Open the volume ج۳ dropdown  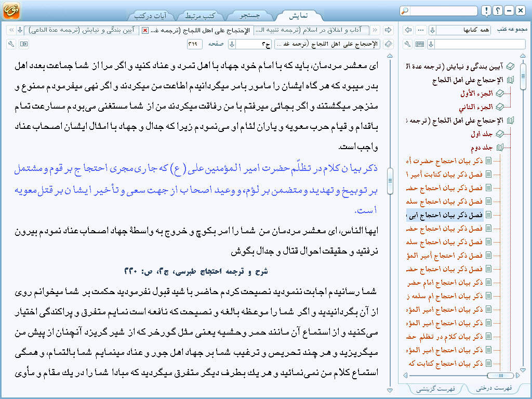click(x=232, y=44)
